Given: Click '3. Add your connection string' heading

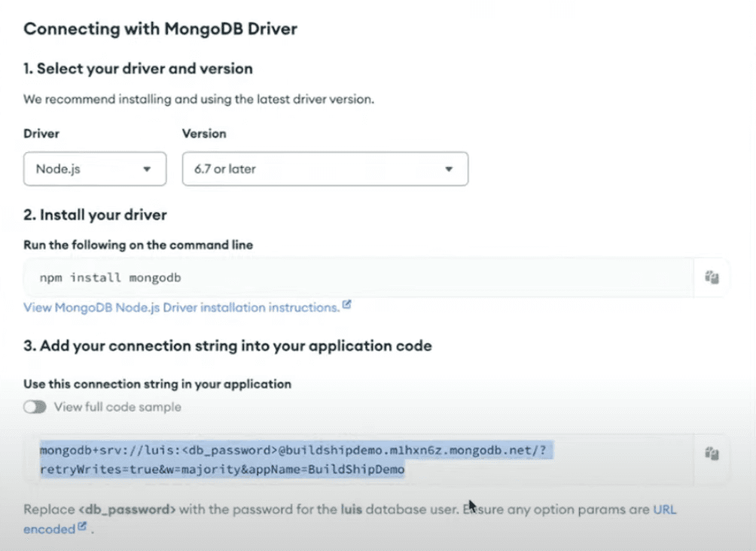Looking at the screenshot, I should (227, 346).
